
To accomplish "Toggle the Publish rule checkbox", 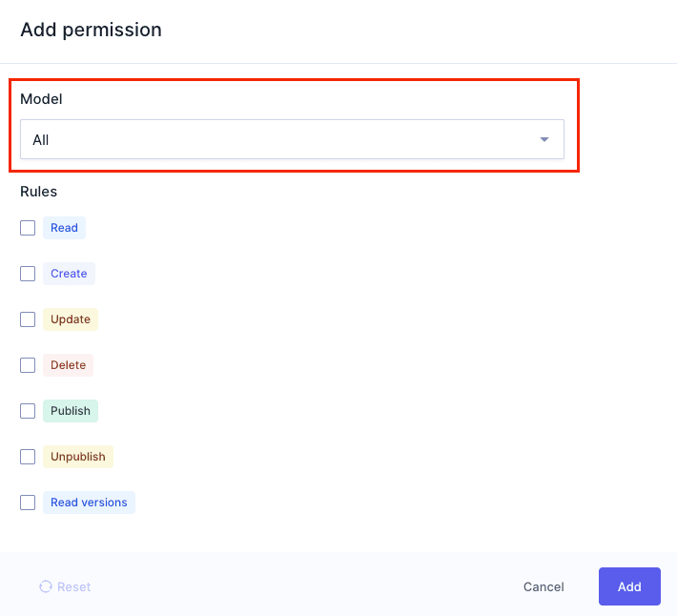I will (x=28, y=411).
